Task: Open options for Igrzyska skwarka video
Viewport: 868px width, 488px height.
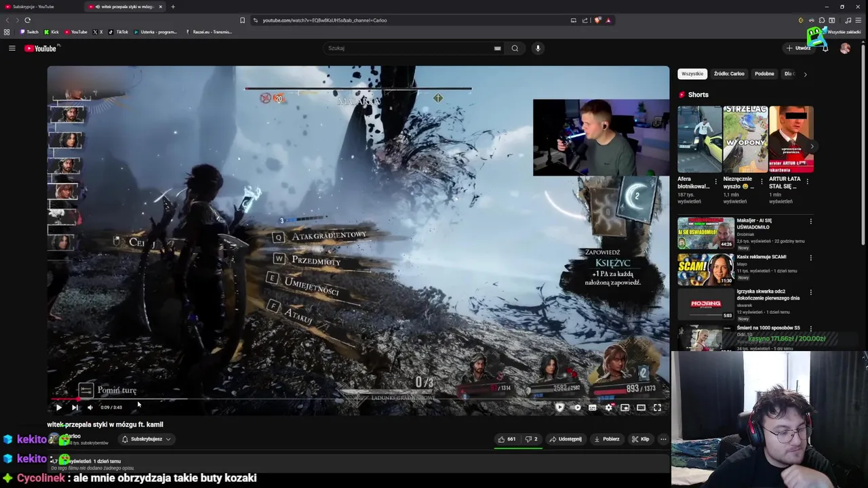Action: pos(810,292)
